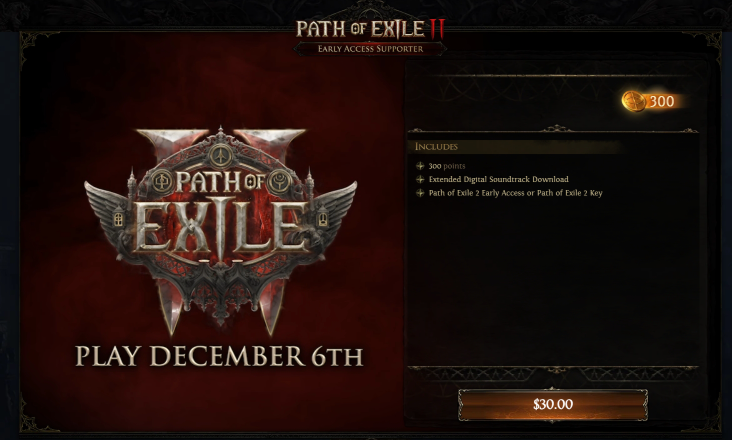732x440 pixels.
Task: Click the left rune medallion on the logo
Action: (162, 182)
